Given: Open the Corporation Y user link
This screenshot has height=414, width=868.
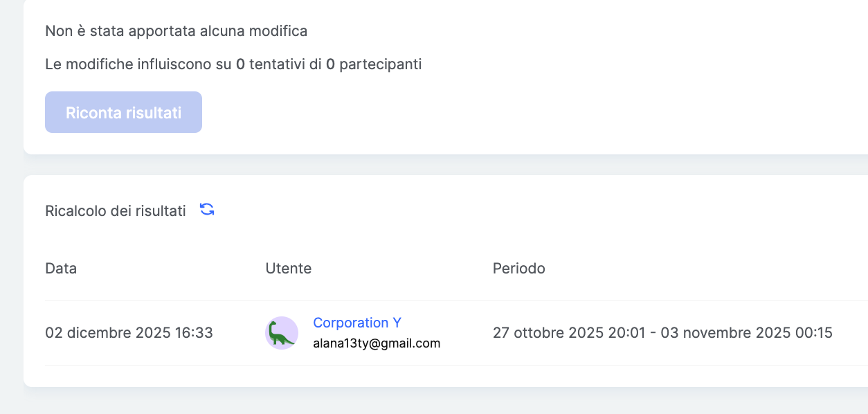Looking at the screenshot, I should click(x=357, y=323).
